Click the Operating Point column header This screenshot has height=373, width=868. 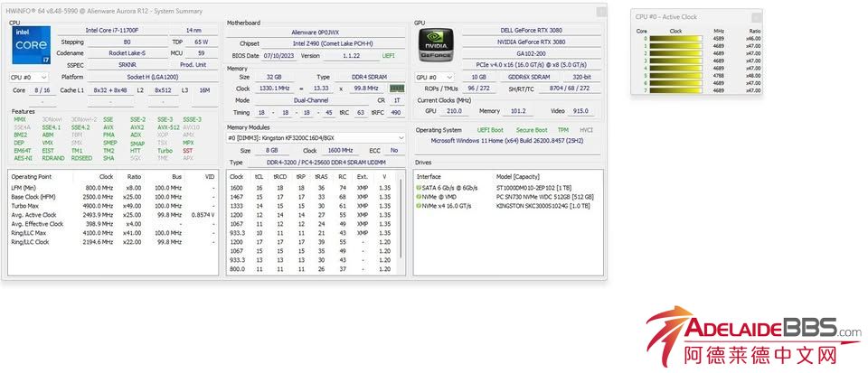click(x=32, y=177)
